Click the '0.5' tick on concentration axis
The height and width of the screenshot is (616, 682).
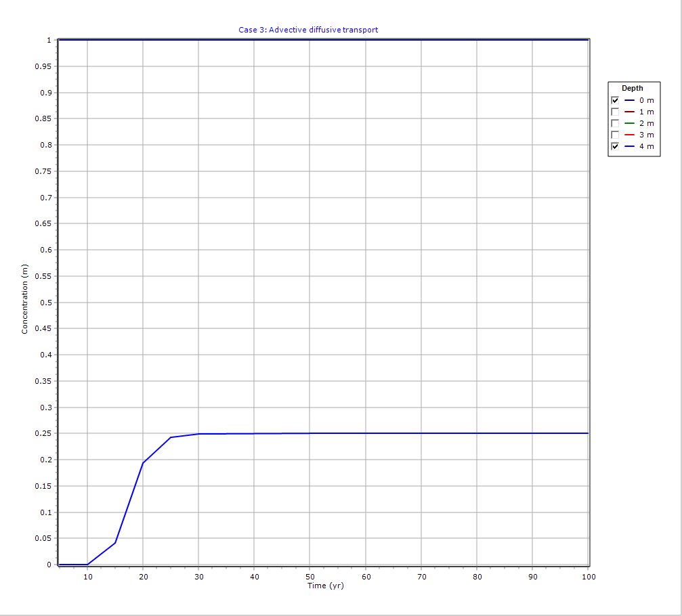pyautogui.click(x=44, y=303)
